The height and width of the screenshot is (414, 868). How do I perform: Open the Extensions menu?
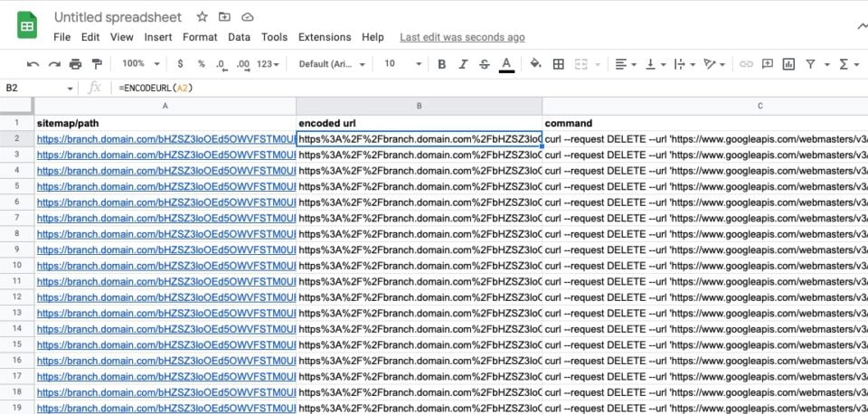click(325, 37)
